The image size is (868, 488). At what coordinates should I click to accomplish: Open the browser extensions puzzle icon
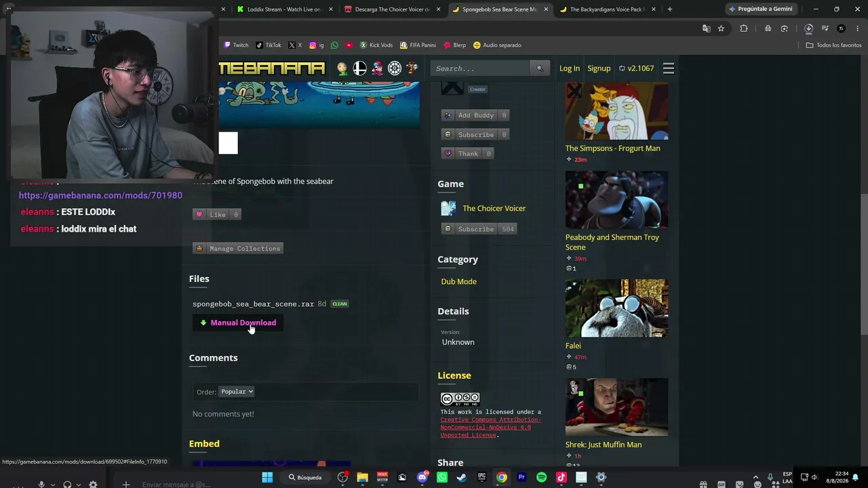pyautogui.click(x=744, y=28)
